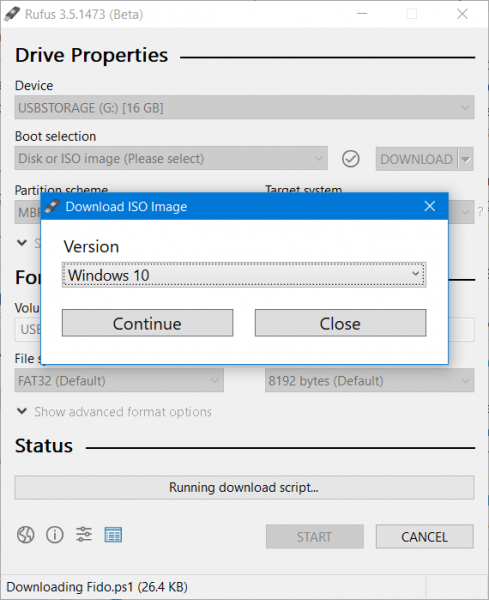Click the Volume label input field

461,329
